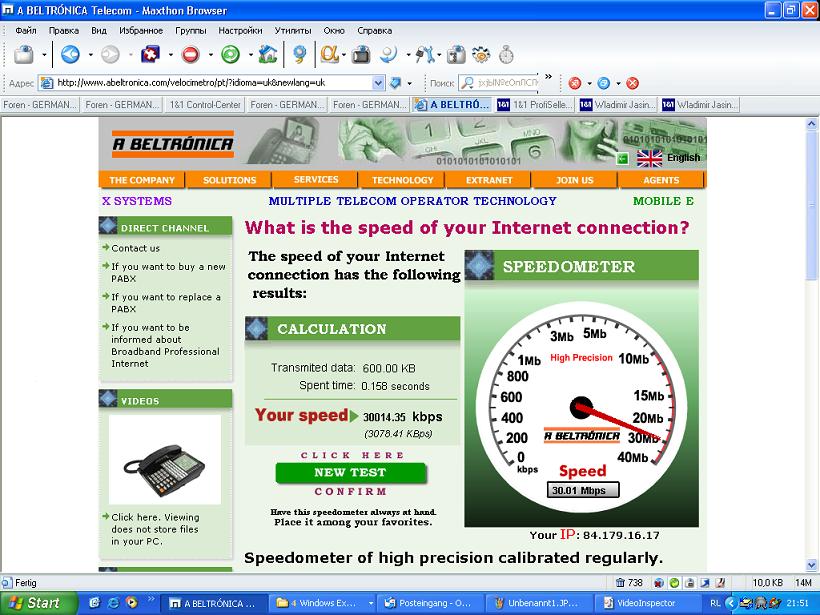The image size is (820, 615).
Task: Open the Файл menu
Action: 26,30
